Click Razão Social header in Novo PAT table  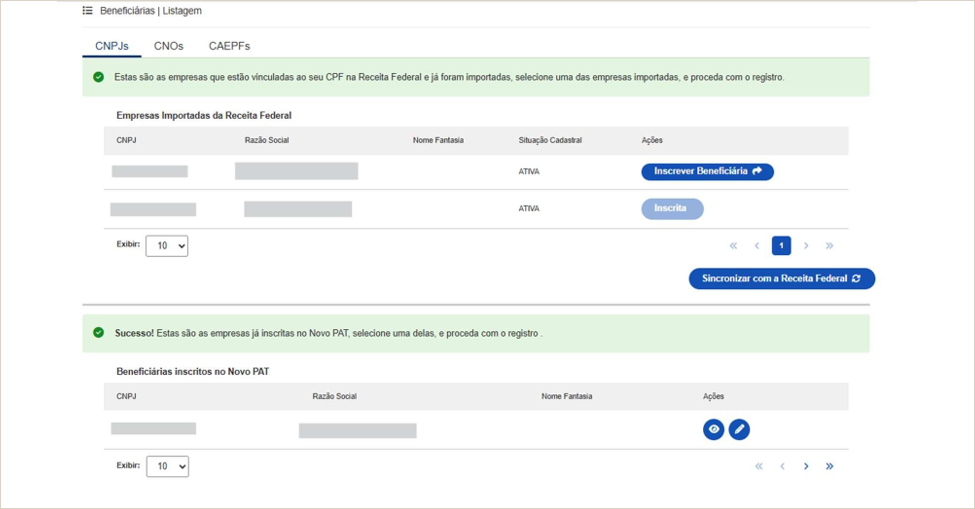pyautogui.click(x=335, y=397)
